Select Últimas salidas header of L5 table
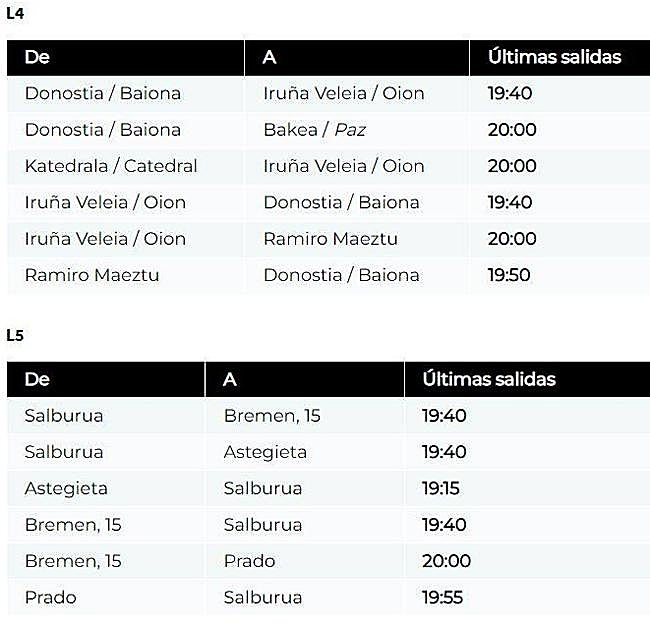 [489, 379]
